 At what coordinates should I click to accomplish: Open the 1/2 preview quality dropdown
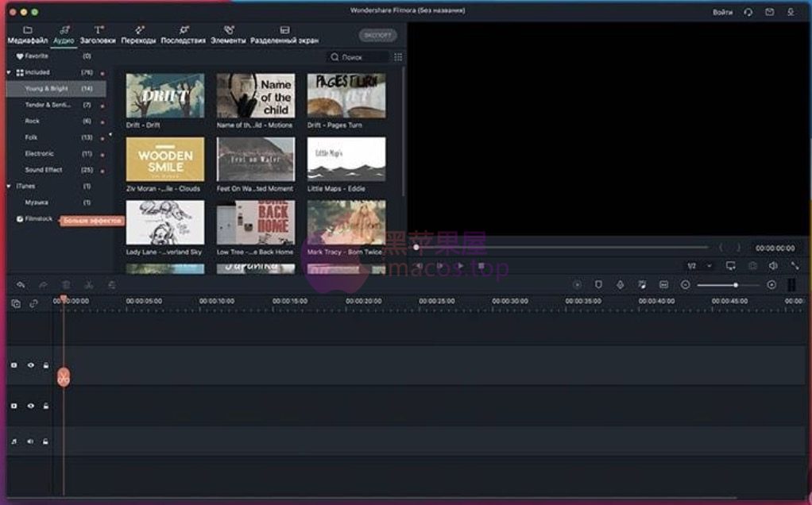click(699, 266)
